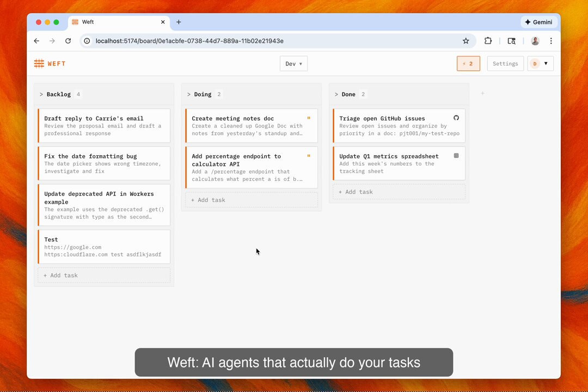Image resolution: width=588 pixels, height=392 pixels.
Task: Open Fix the date formatting bug card
Action: pyautogui.click(x=104, y=163)
